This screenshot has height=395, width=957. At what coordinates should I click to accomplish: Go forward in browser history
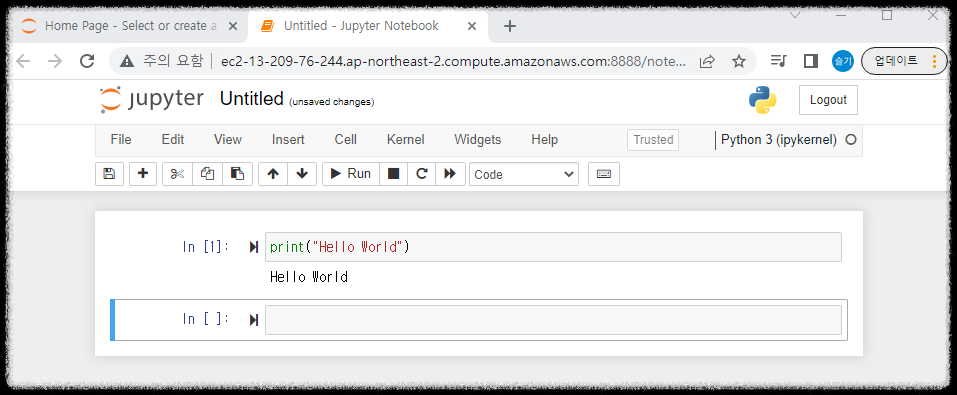pyautogui.click(x=55, y=61)
